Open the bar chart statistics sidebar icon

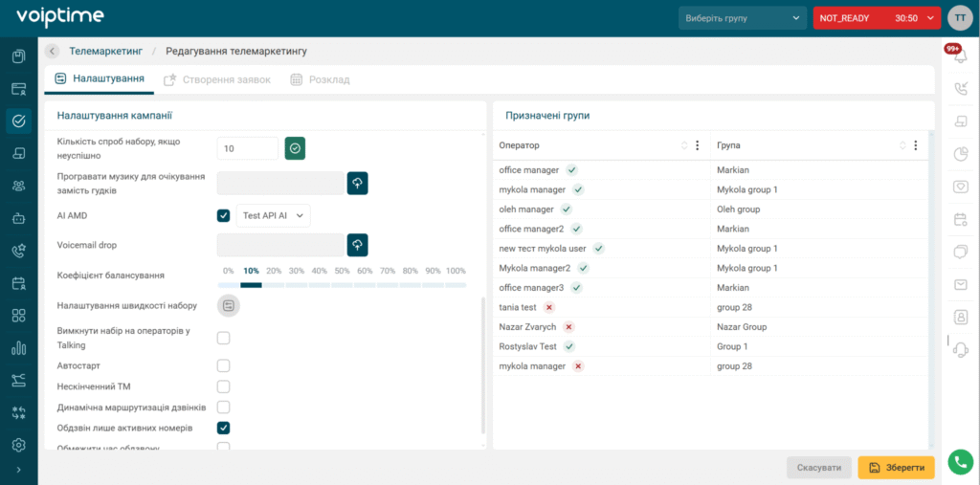tap(19, 347)
